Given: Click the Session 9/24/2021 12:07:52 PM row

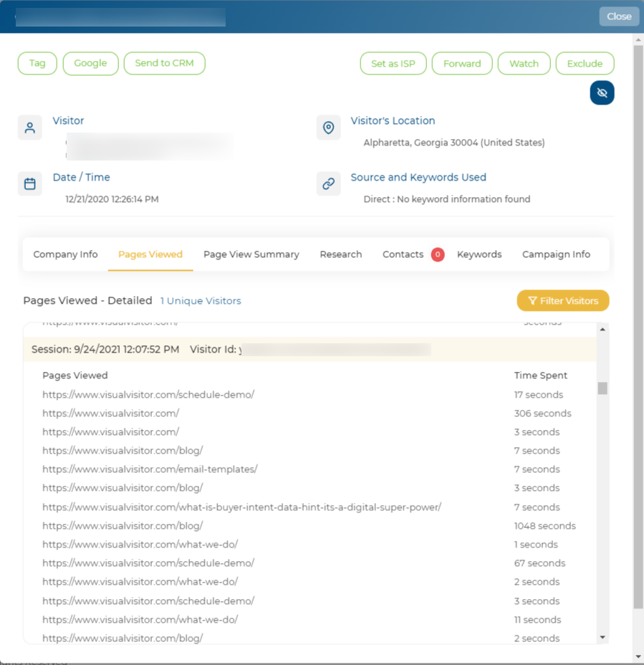Looking at the screenshot, I should pyautogui.click(x=310, y=350).
